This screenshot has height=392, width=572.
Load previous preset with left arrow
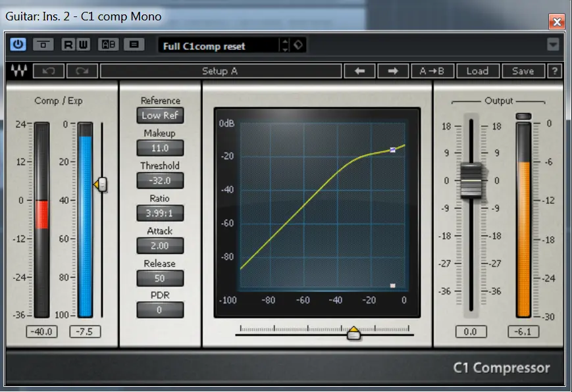[360, 71]
